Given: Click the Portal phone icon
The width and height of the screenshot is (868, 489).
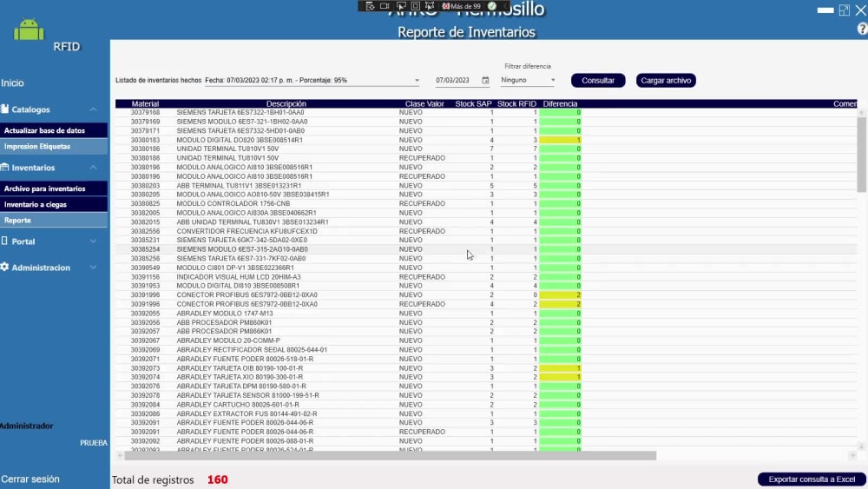Looking at the screenshot, I should coord(5,241).
